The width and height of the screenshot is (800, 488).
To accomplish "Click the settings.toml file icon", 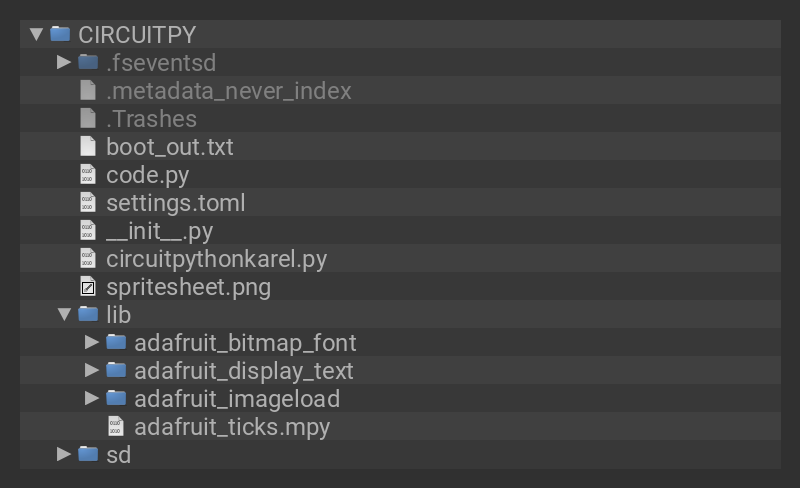I will click(x=88, y=202).
